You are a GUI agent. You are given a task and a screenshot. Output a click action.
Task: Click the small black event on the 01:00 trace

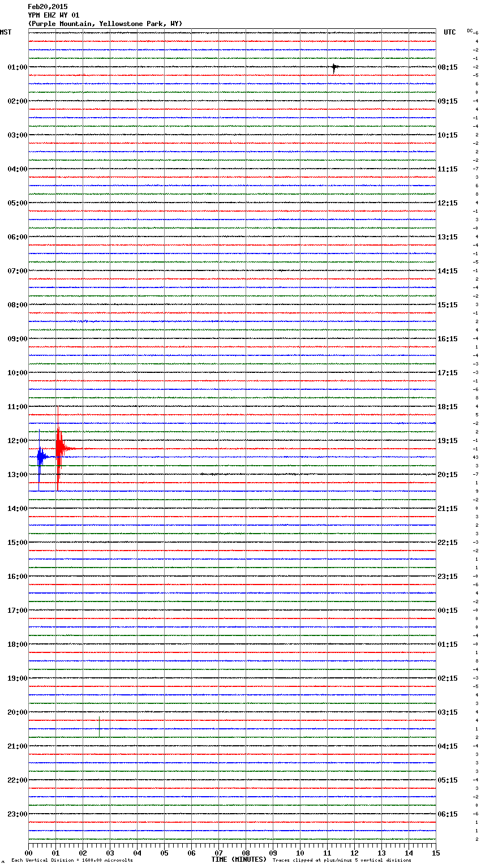coord(335,68)
